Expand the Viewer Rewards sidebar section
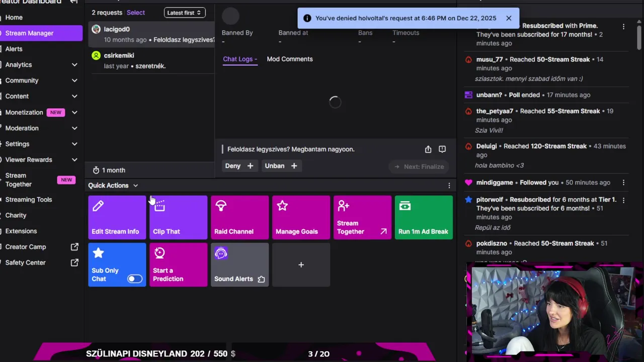 pos(74,160)
